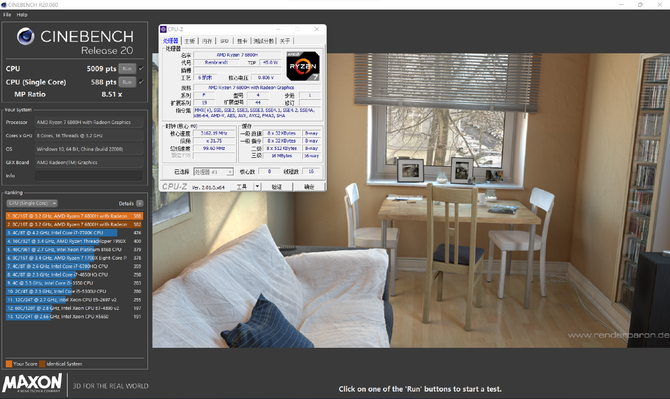Open the processor selection dropdown in CPU-Z
The width and height of the screenshot is (670, 399).
tap(213, 172)
